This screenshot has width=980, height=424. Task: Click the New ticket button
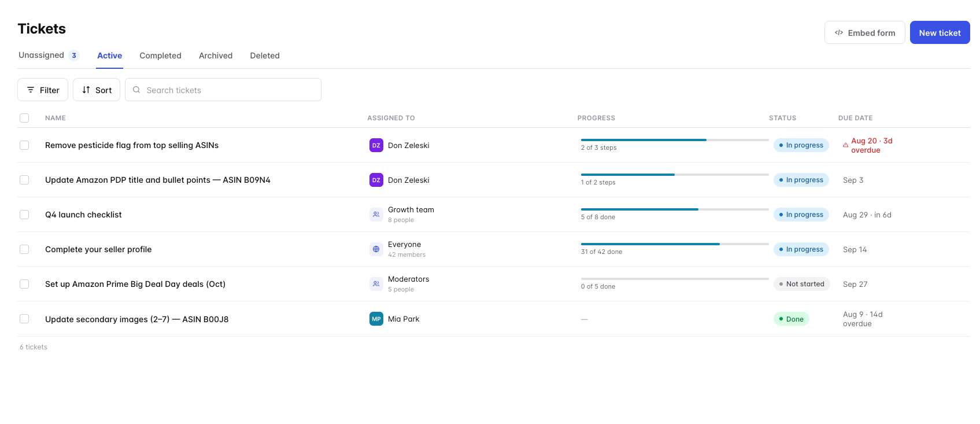point(940,32)
